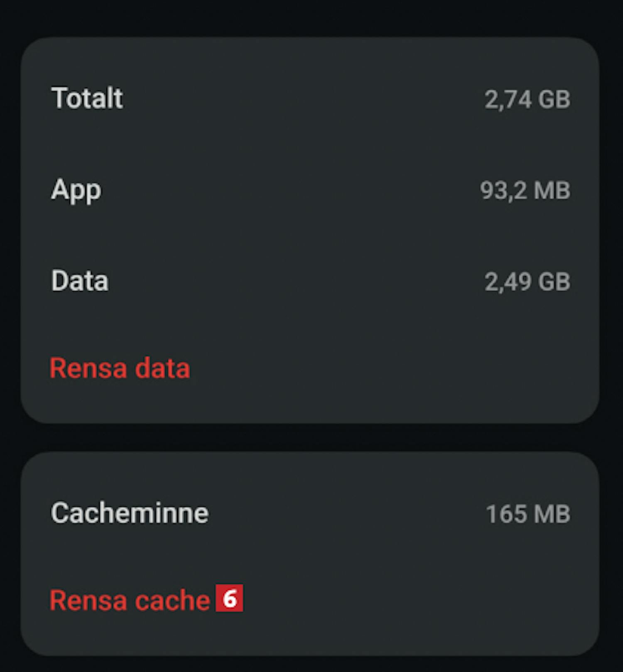The width and height of the screenshot is (623, 672).
Task: Tap Rensa data to clear app data
Action: pyautogui.click(x=120, y=368)
